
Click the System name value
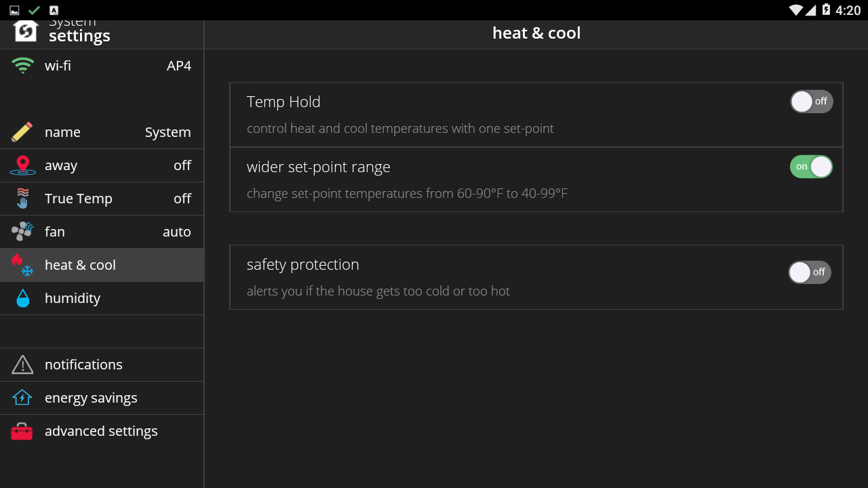click(168, 132)
